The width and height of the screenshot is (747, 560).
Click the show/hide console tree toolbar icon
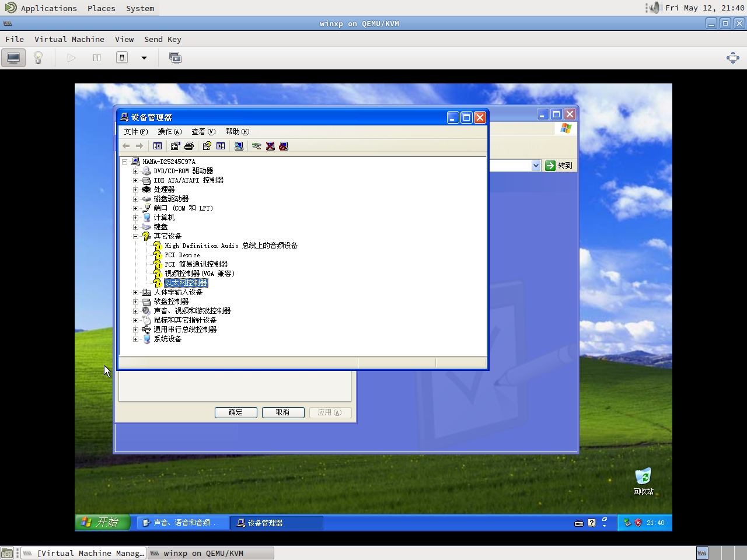point(158,146)
